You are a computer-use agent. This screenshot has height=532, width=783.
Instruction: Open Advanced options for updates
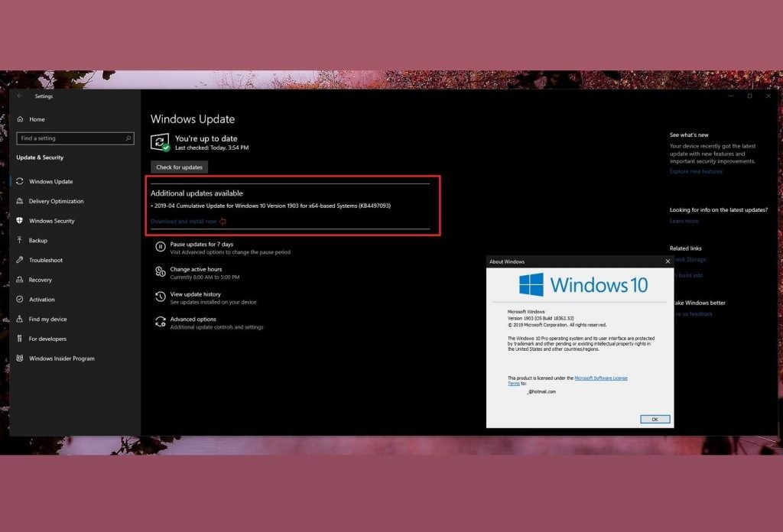click(x=193, y=320)
